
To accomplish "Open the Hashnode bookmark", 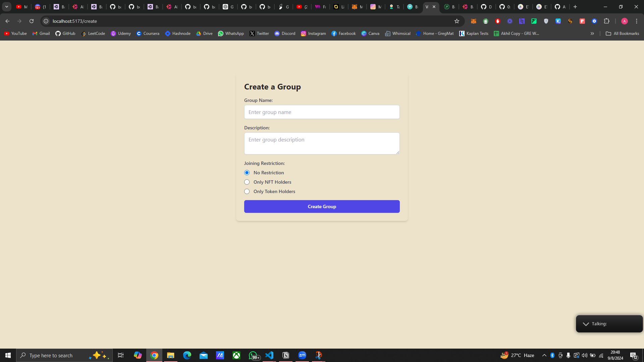I will pos(178,34).
